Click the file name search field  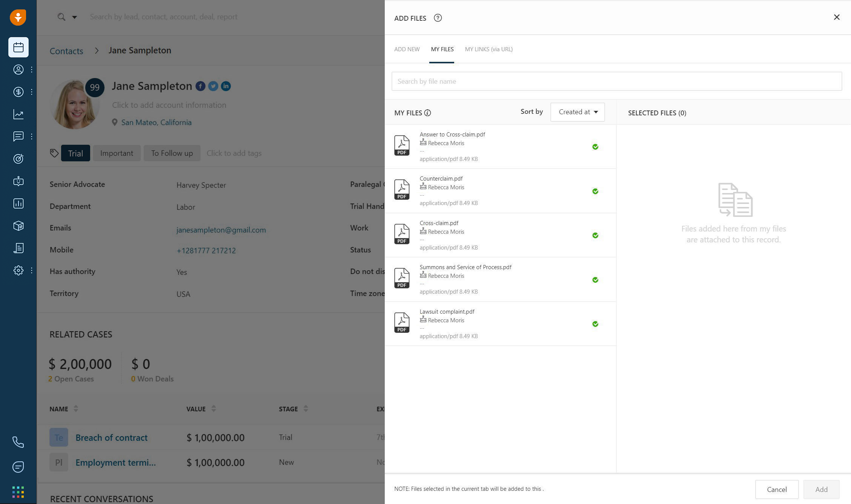coord(616,81)
